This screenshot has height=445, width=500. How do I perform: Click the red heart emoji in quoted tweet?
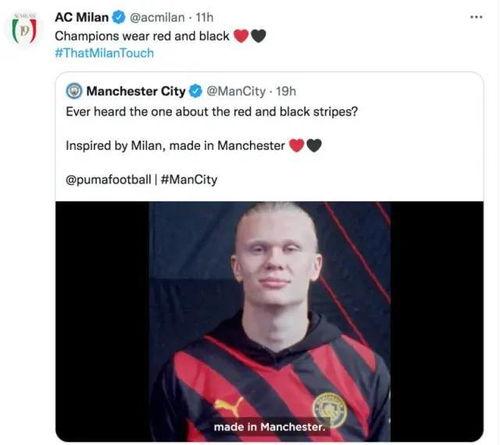pyautogui.click(x=297, y=145)
